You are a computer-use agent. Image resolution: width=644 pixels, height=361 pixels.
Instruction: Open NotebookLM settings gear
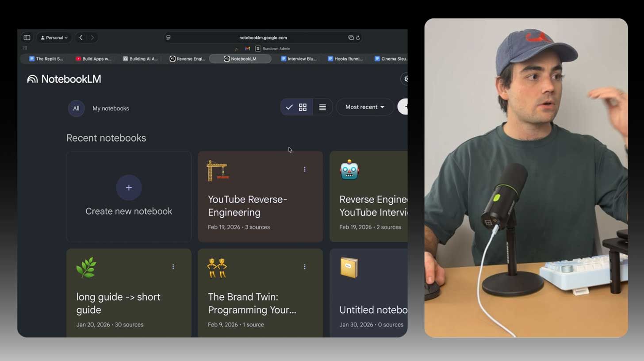[405, 79]
